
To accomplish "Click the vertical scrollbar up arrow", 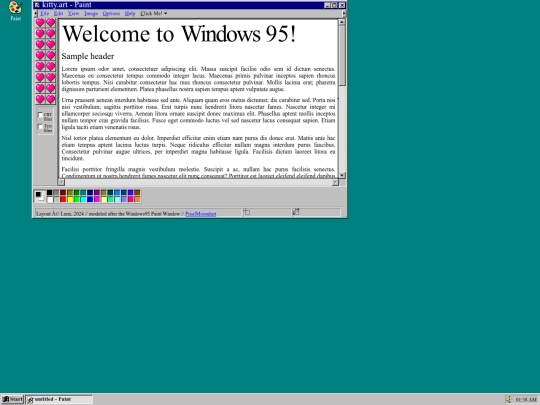I will coord(342,22).
